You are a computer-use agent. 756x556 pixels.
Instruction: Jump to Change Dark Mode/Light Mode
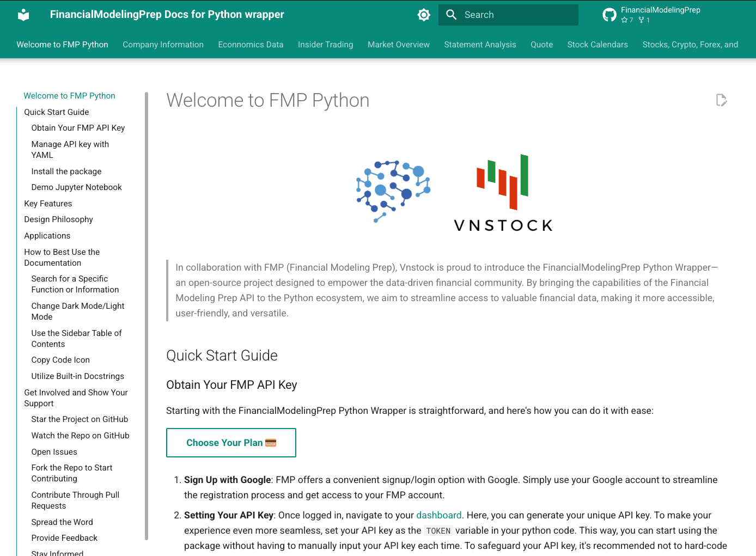pyautogui.click(x=77, y=311)
